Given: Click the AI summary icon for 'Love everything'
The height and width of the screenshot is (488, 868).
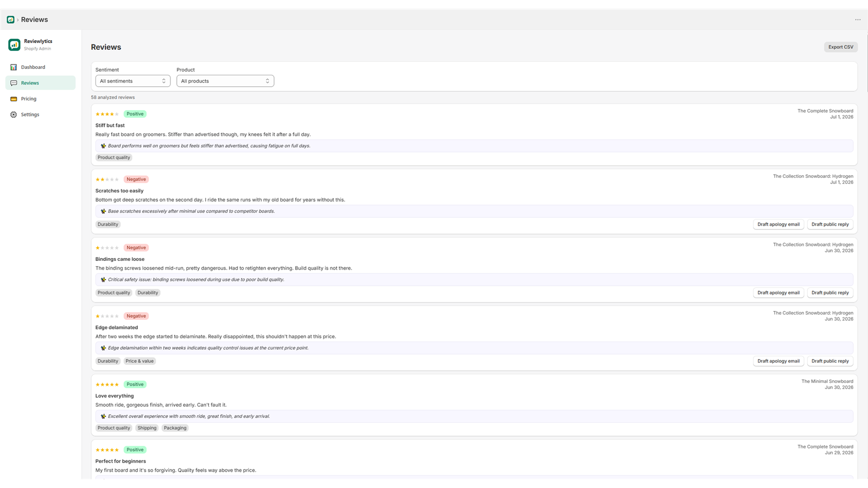Looking at the screenshot, I should (x=103, y=416).
